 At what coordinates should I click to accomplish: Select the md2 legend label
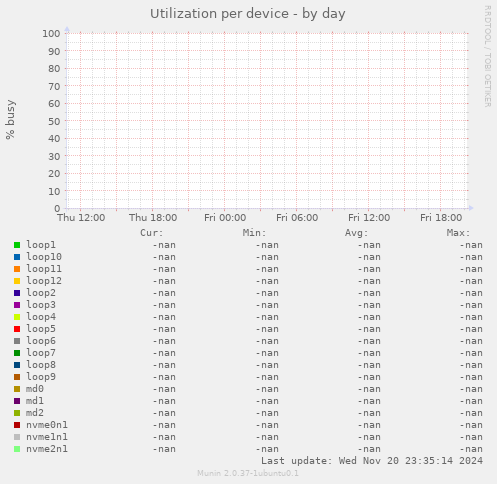tap(35, 413)
